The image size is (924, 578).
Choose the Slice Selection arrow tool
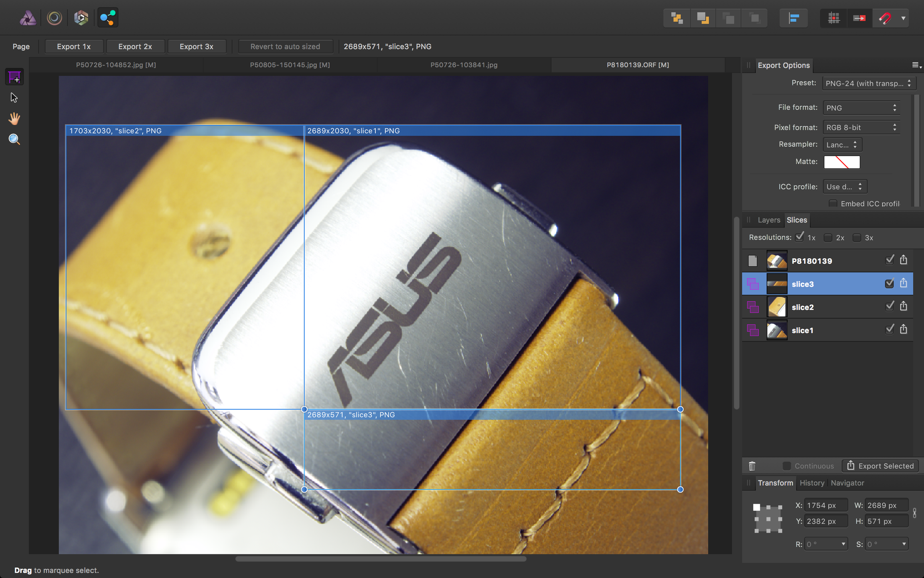click(14, 98)
